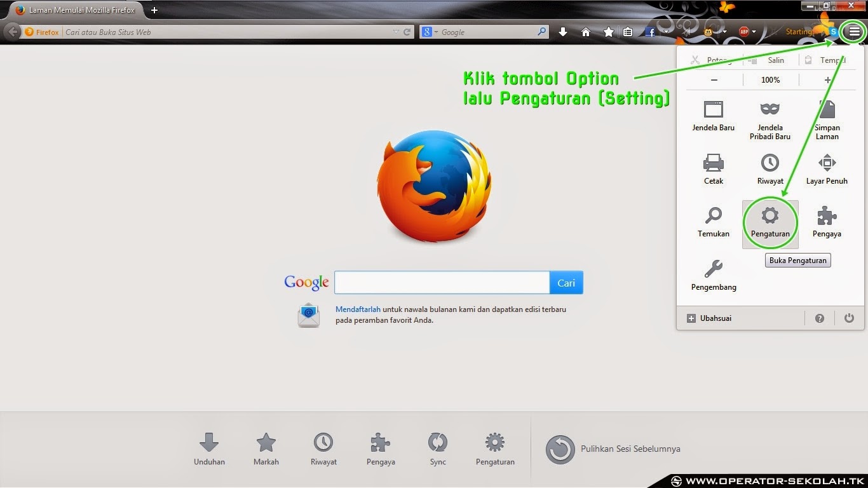The image size is (868, 488).
Task: Expand Greasemonkey dropdown arrow
Action: coord(724,32)
